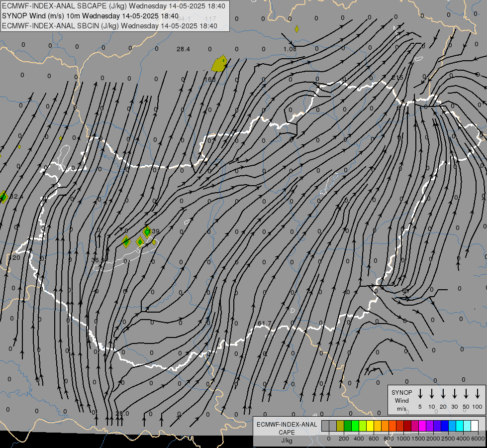Image resolution: width=487 pixels, height=448 pixels.
Task: Click the map value 1.08
Action: [290, 49]
